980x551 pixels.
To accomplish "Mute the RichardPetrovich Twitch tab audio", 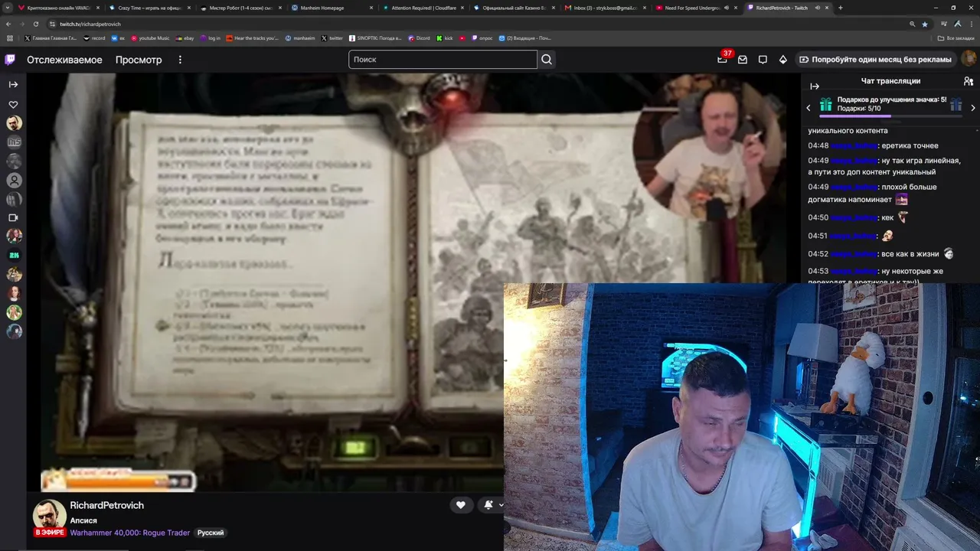I will tap(817, 8).
